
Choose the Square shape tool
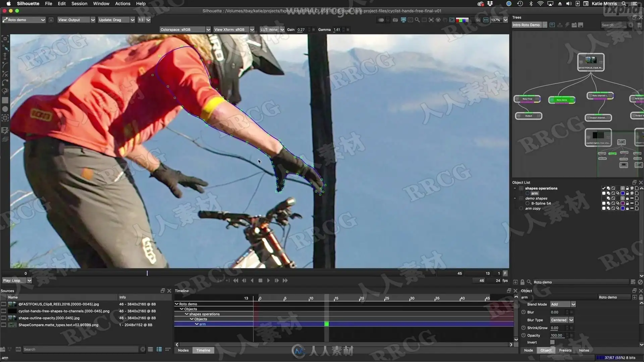pyautogui.click(x=5, y=100)
